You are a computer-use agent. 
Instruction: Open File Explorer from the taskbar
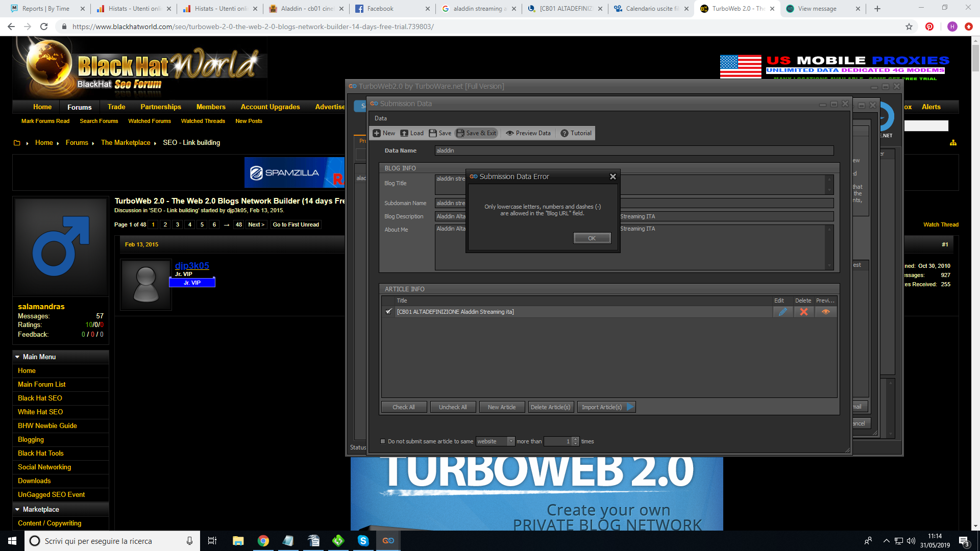[x=238, y=541]
